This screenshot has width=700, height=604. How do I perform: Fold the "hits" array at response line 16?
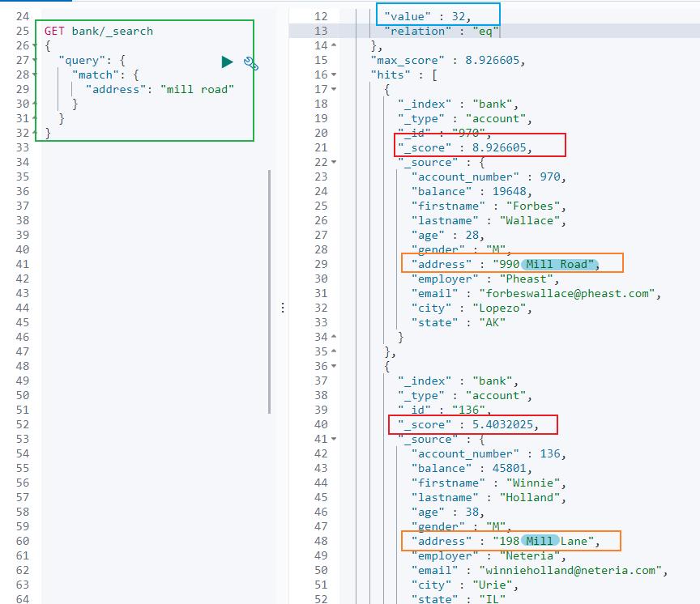click(335, 74)
